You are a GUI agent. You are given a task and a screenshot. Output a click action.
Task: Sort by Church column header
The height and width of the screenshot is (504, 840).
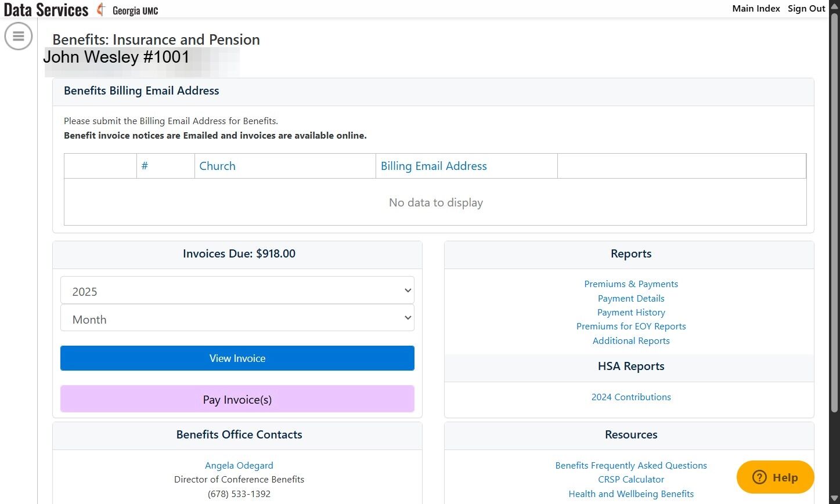pos(217,166)
